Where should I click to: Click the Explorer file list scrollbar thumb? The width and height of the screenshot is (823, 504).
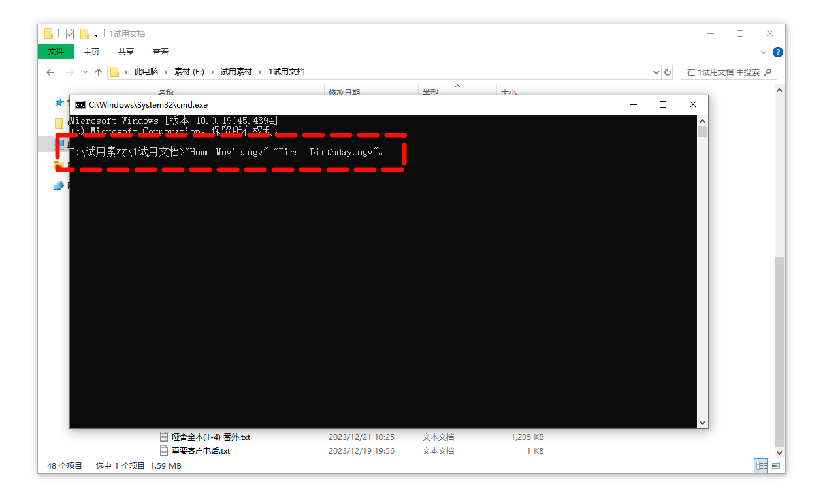(779, 351)
